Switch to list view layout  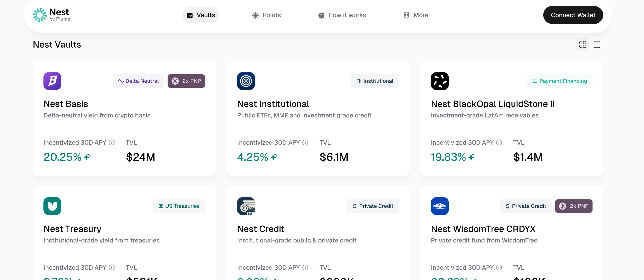pos(597,45)
